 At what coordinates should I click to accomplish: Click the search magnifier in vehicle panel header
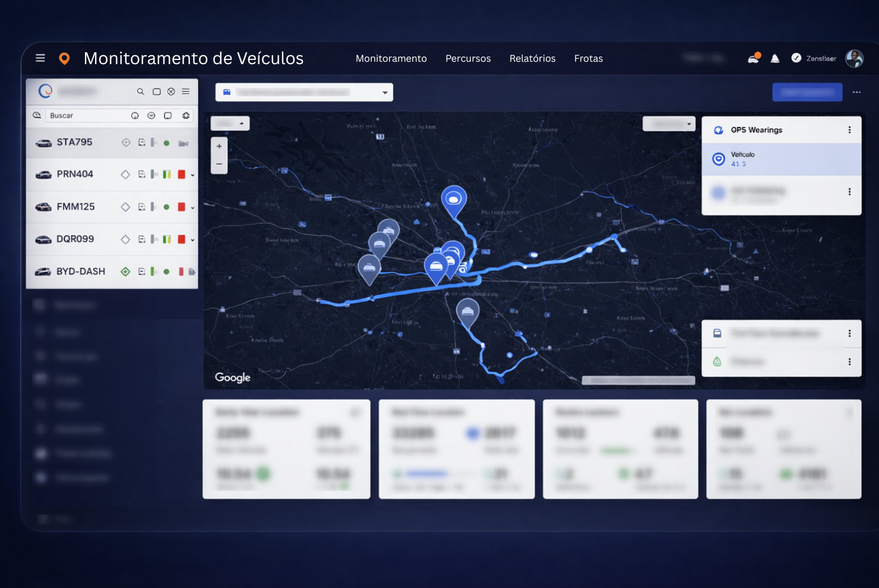(141, 92)
